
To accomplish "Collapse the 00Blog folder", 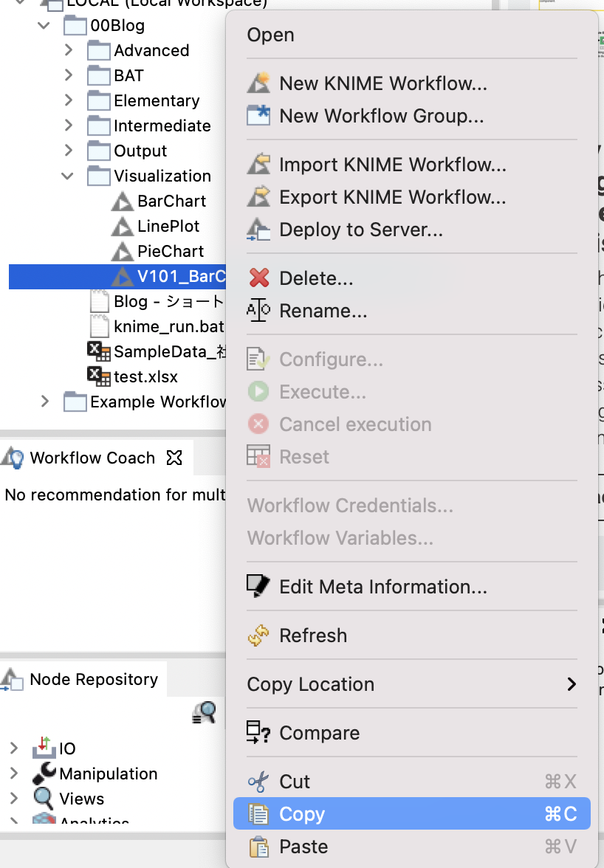I will point(44,25).
